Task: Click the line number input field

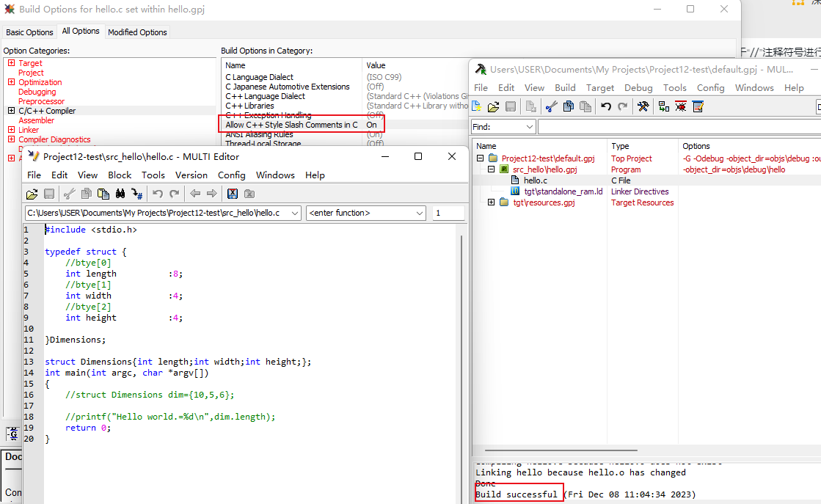Action: click(448, 213)
